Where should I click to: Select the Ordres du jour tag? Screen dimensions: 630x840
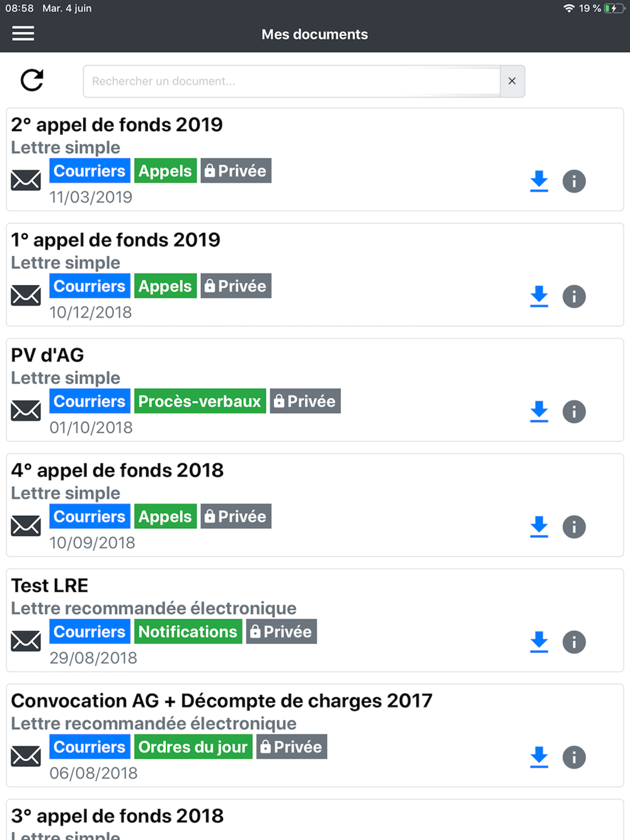193,747
